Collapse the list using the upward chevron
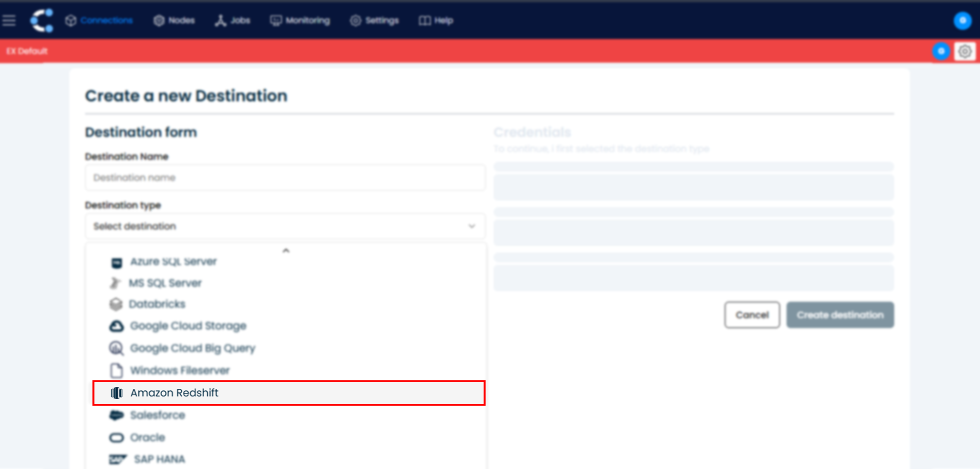Screen dimensions: 980x469 pyautogui.click(x=286, y=250)
